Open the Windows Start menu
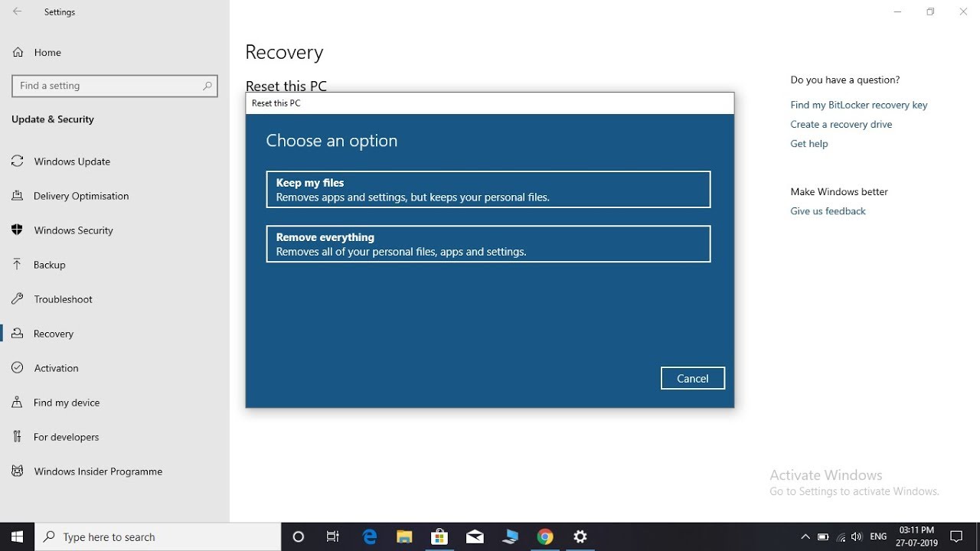Image resolution: width=980 pixels, height=551 pixels. pos(17,536)
